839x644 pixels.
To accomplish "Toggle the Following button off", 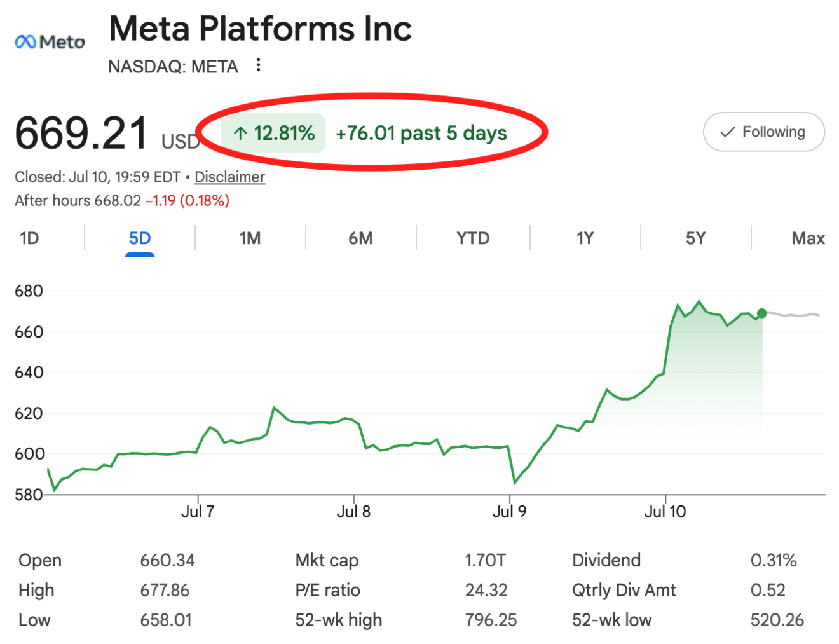I will tap(763, 132).
